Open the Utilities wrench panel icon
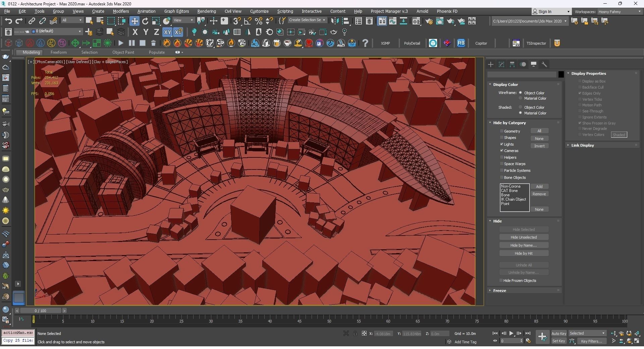644x349 pixels. (x=544, y=64)
